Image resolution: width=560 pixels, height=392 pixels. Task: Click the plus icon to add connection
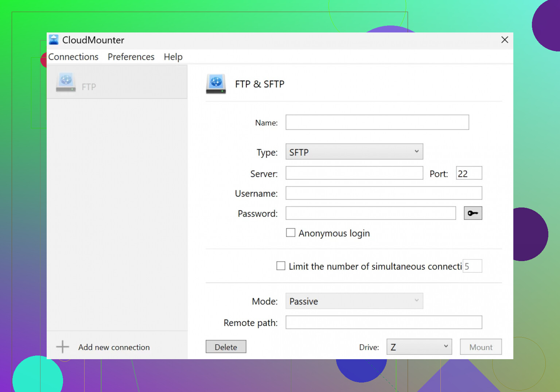pyautogui.click(x=62, y=347)
